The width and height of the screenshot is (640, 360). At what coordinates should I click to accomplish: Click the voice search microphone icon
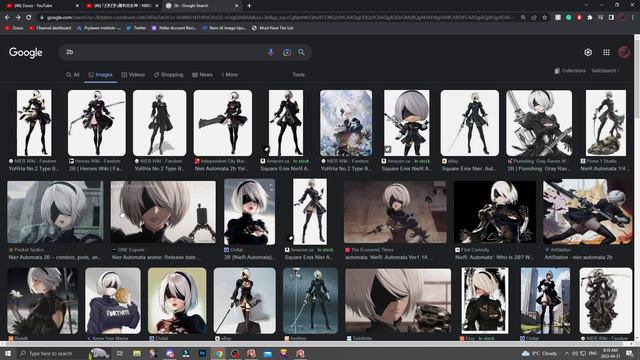(271, 52)
